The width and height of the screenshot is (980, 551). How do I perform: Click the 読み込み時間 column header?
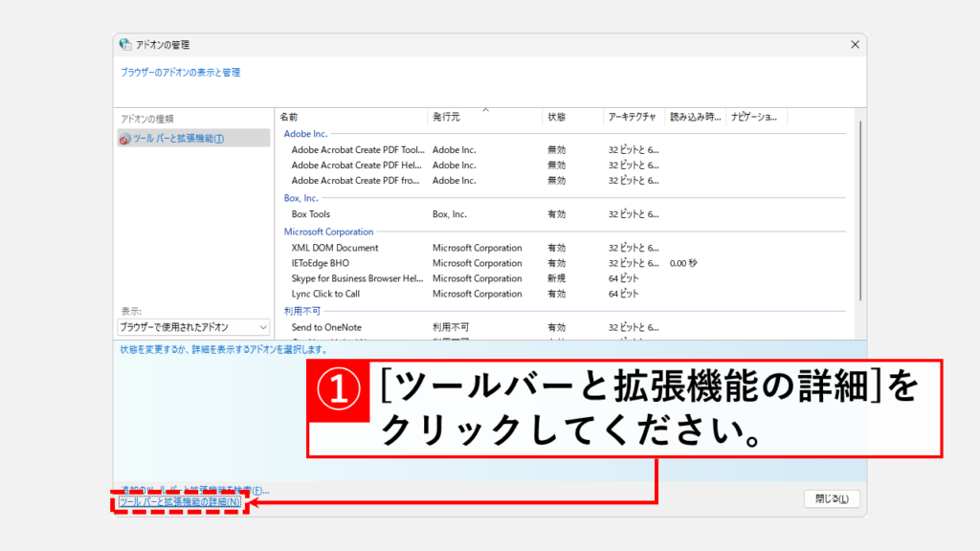point(695,117)
